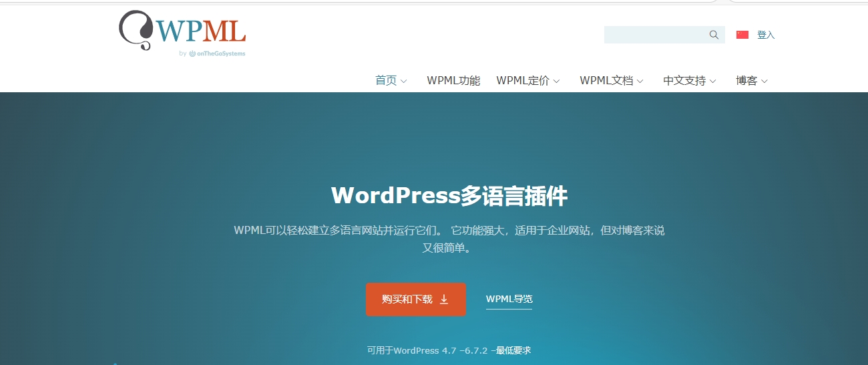Click the 可用于WordPress 4.7 –6.7.2 text
The height and width of the screenshot is (365, 868).
coord(427,350)
